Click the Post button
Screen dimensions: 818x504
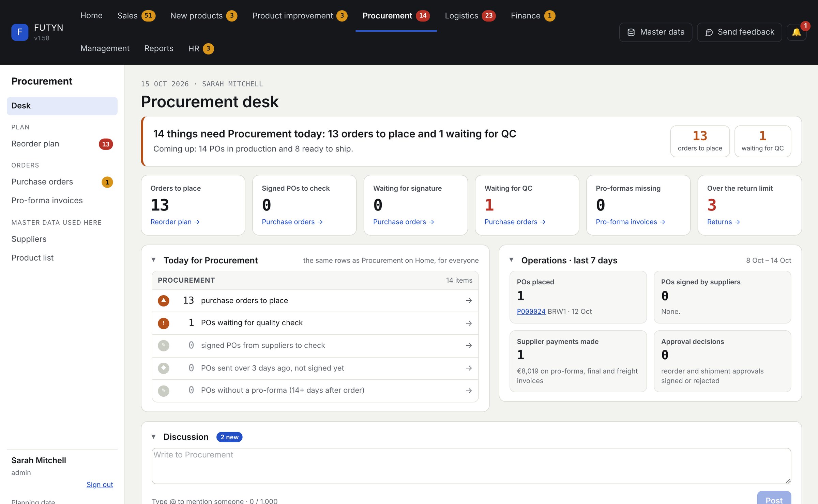[x=774, y=498]
